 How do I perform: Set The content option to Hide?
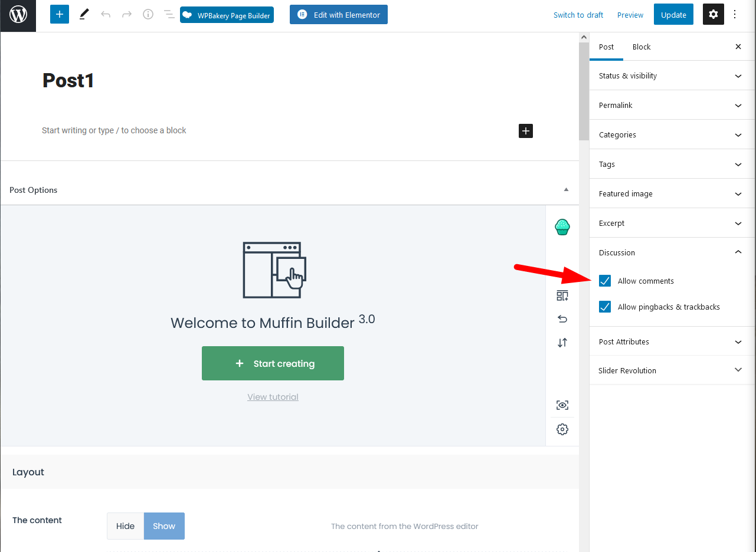coord(125,526)
